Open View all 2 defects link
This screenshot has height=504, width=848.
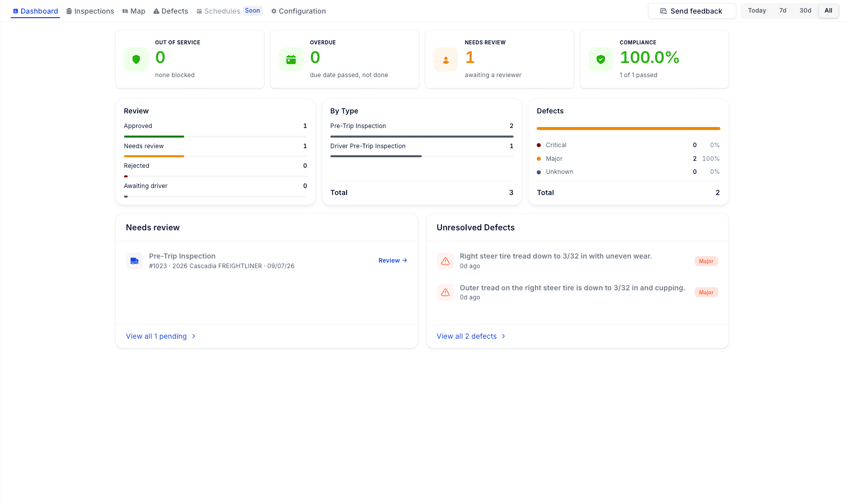click(471, 336)
